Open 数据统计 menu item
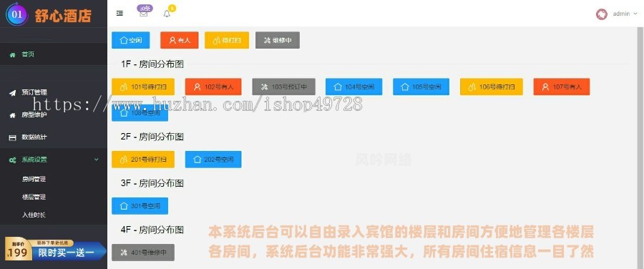This screenshot has height=269, width=644. 54,137
